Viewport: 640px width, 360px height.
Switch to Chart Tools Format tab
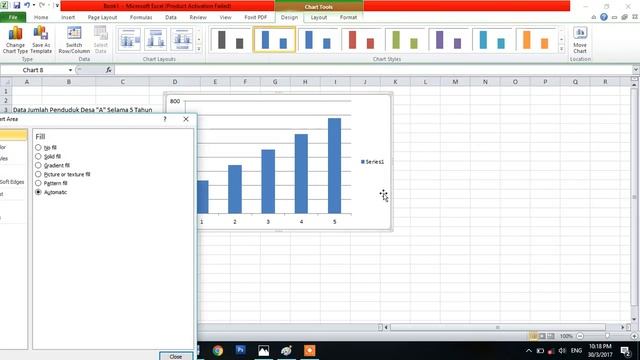348,17
